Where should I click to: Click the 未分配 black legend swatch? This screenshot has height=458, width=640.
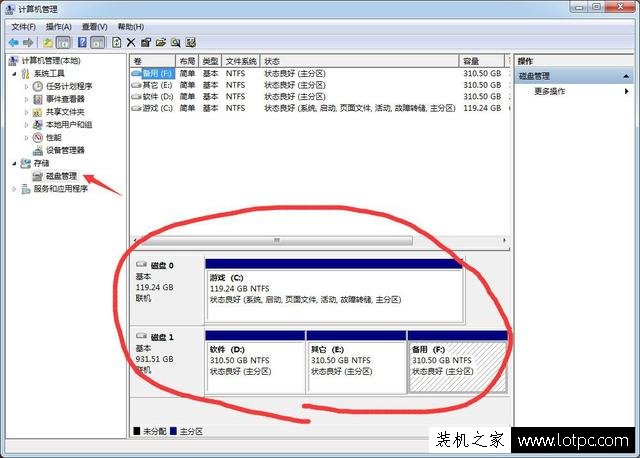pos(137,431)
